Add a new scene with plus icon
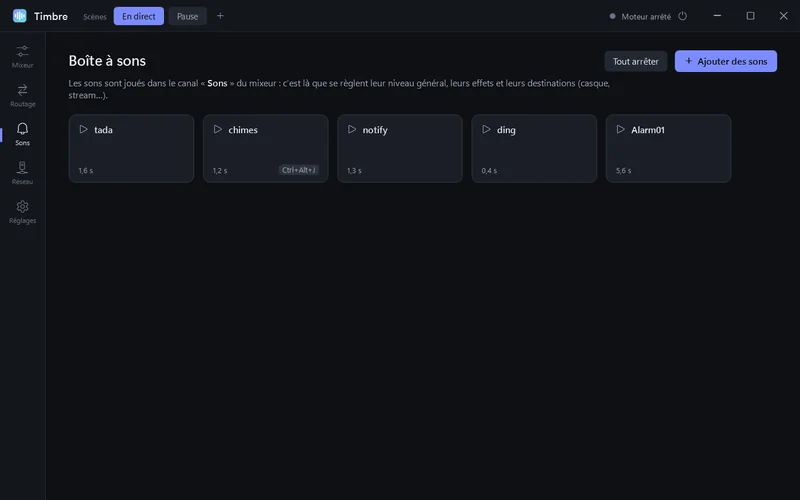This screenshot has height=500, width=800. coord(220,16)
